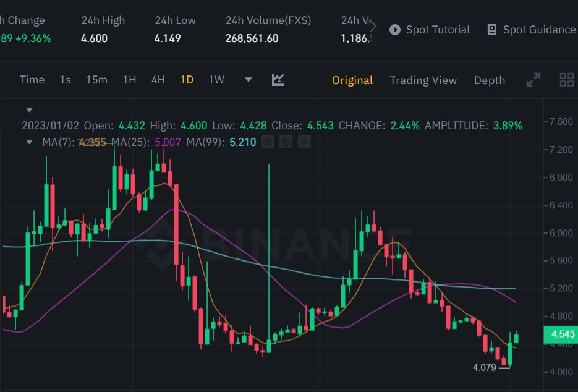Switch to the 15m interval
Image resolution: width=578 pixels, height=392 pixels.
coord(97,80)
